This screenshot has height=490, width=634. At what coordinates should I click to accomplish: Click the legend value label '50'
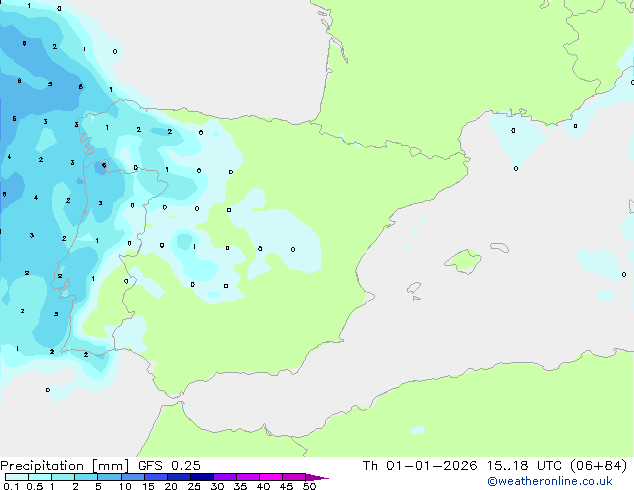tap(309, 486)
